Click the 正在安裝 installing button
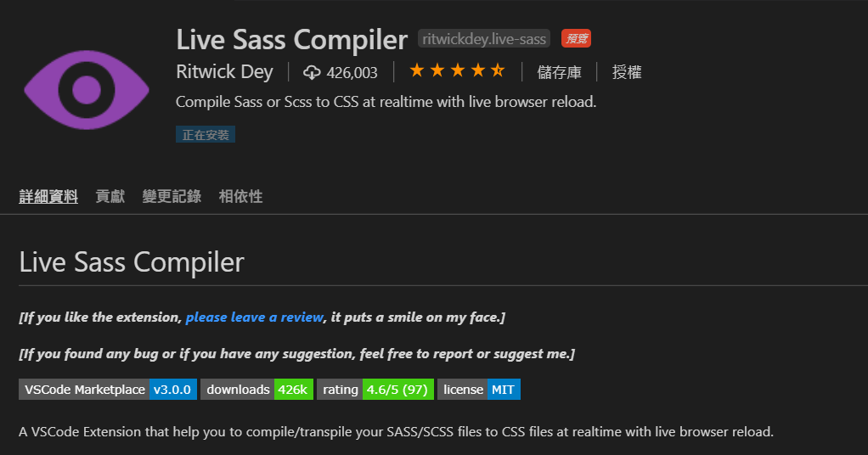Image resolution: width=868 pixels, height=455 pixels. (206, 134)
